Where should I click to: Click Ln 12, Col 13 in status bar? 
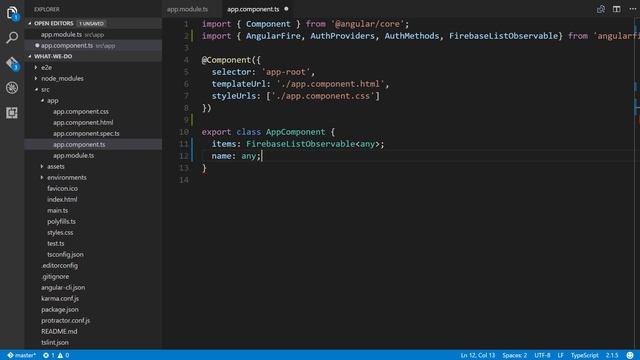point(478,355)
